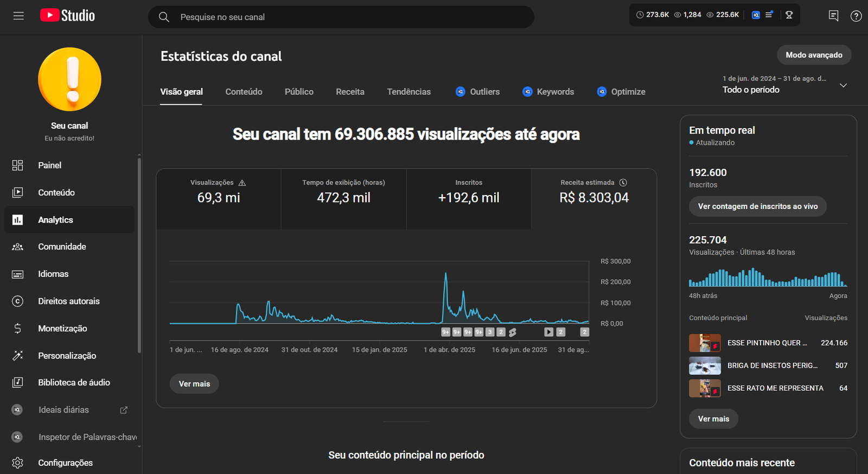Click the 48-hour views bar chart
The image size is (868, 474).
coord(768,277)
